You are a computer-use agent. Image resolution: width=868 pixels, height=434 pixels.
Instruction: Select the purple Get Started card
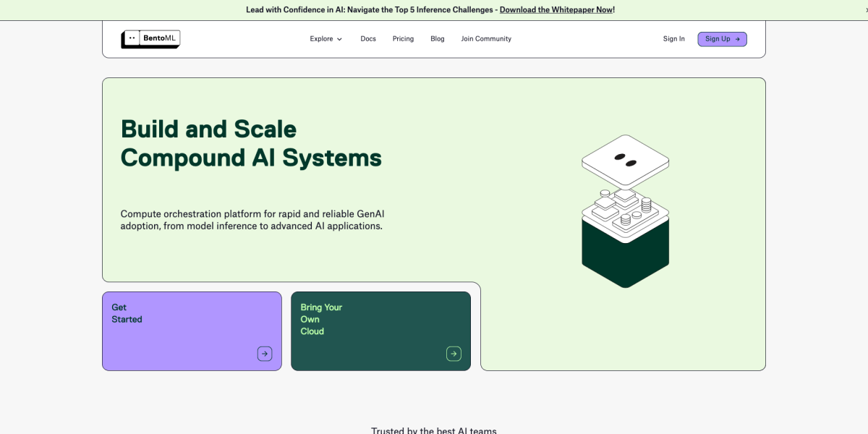pyautogui.click(x=192, y=331)
